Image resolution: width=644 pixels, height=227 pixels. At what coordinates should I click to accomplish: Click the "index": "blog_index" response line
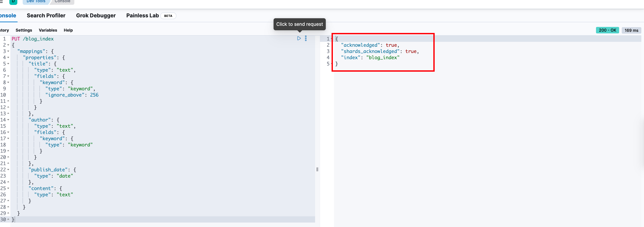coord(370,58)
